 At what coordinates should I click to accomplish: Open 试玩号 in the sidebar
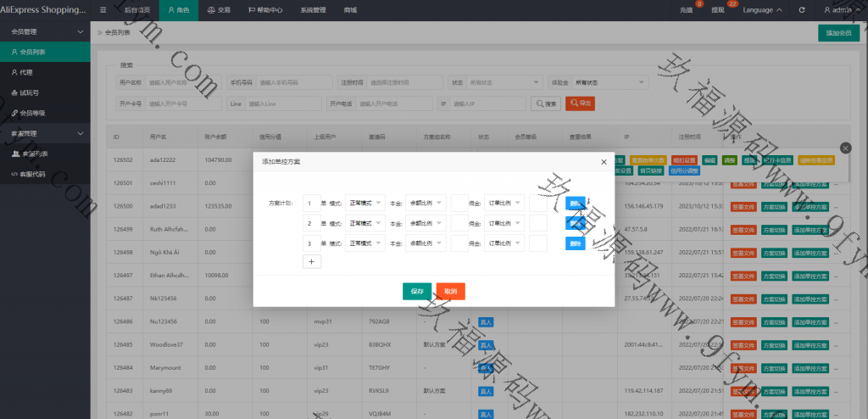[x=30, y=92]
